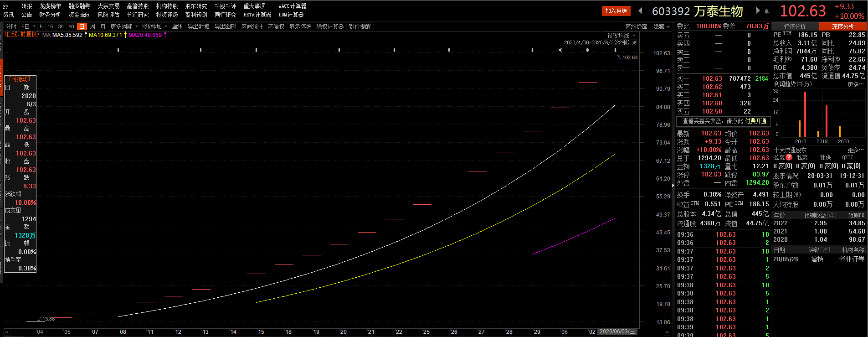Click the MA10 yellow up-arrow indicator
Screen dimensions: 868x337
(x=125, y=35)
